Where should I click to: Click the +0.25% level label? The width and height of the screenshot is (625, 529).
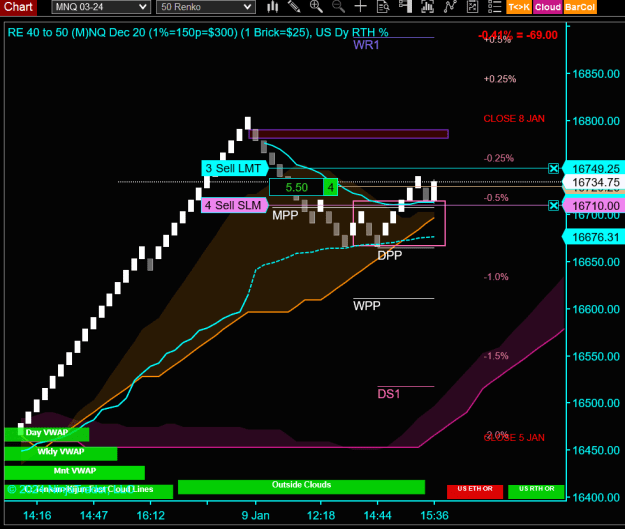(500, 79)
